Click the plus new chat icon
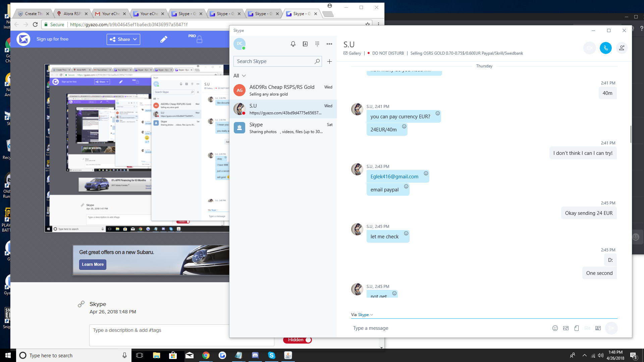Viewport: 644px width, 362px height. pos(329,61)
